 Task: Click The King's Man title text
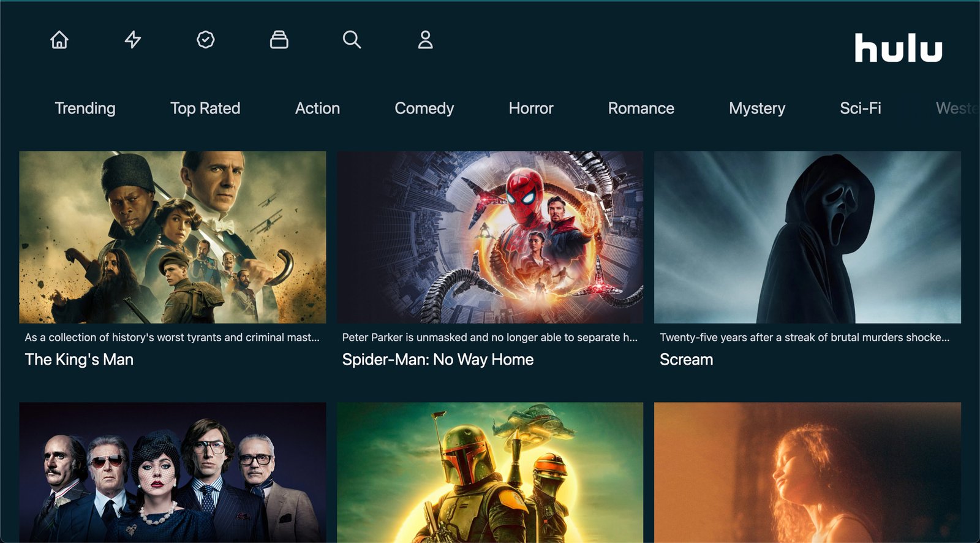(x=79, y=360)
